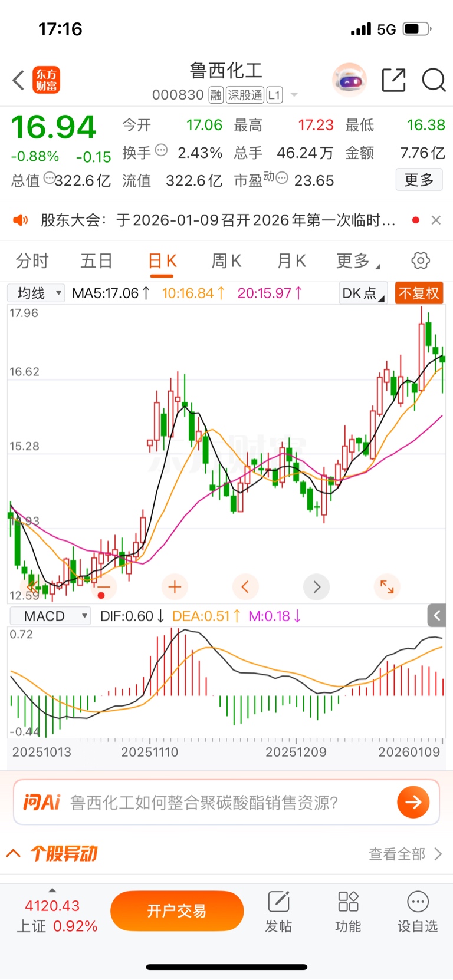The image size is (453, 980).
Task: Tap the 20260109 date label
Action: [409, 752]
